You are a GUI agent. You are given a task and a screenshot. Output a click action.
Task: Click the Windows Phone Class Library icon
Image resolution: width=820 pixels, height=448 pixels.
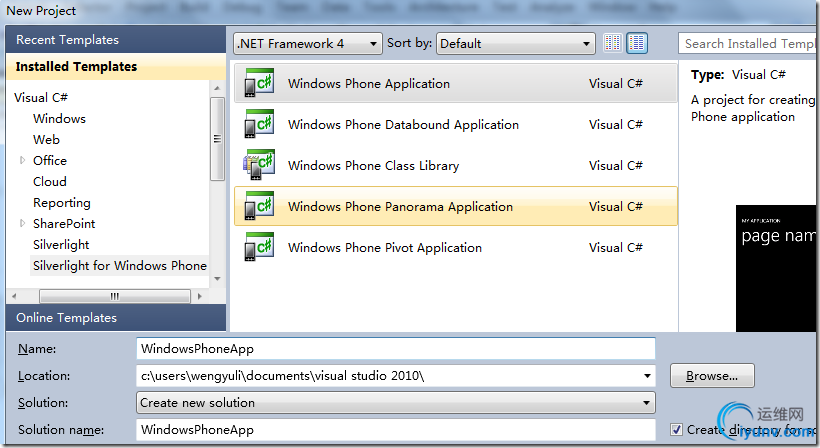[x=259, y=166]
